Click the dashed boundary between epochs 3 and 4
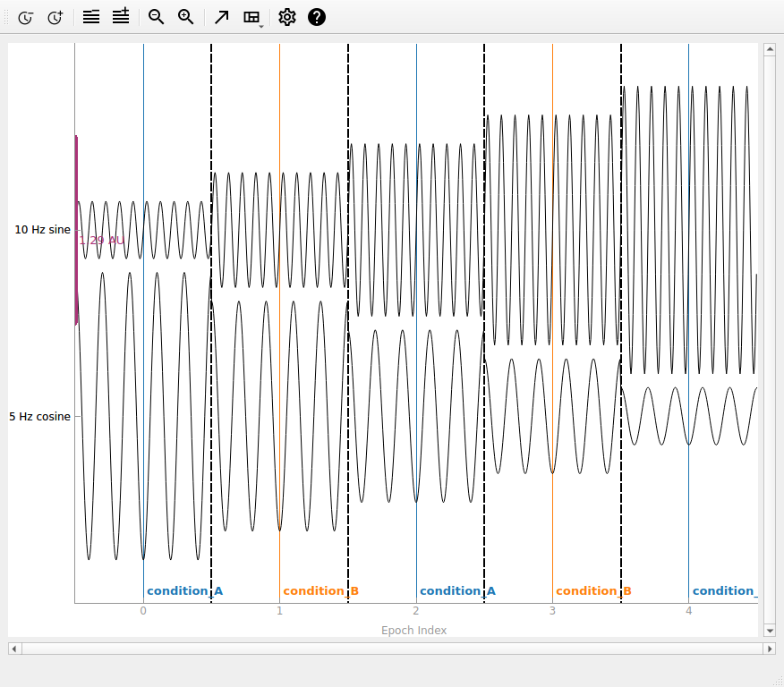The width and height of the screenshot is (784, 687). click(x=621, y=323)
